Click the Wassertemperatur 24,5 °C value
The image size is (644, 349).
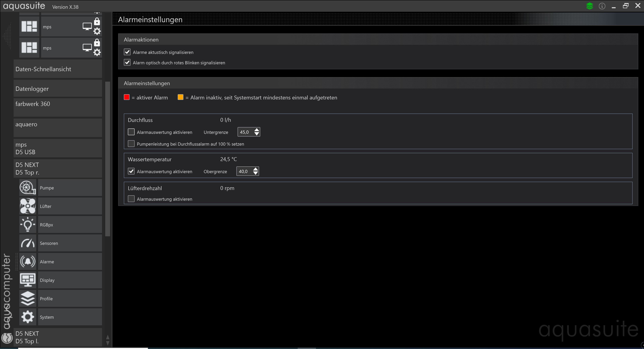coord(229,159)
